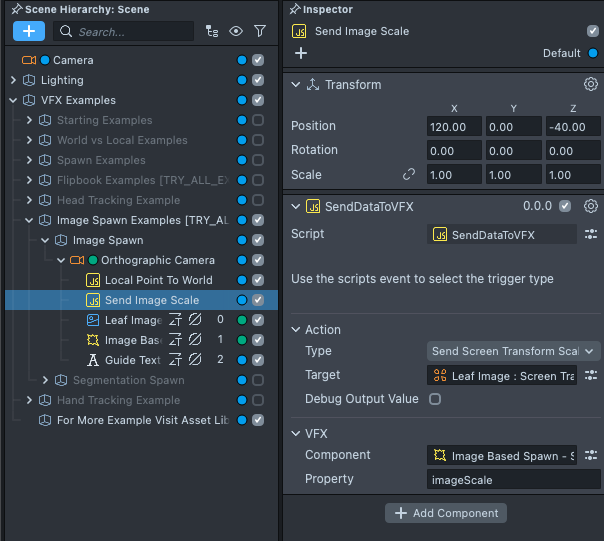Open the Action Type dropdown
604x541 pixels.
(513, 351)
